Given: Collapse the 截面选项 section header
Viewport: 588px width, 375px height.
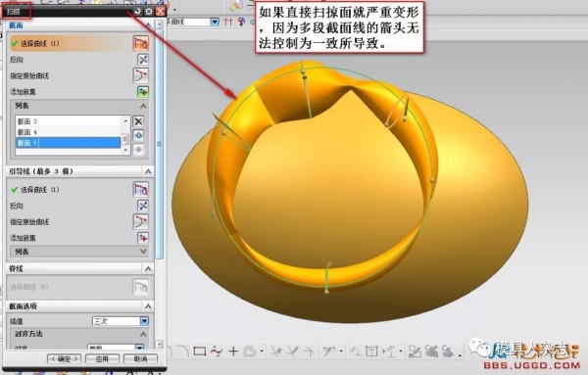Looking at the screenshot, I should click(x=148, y=306).
